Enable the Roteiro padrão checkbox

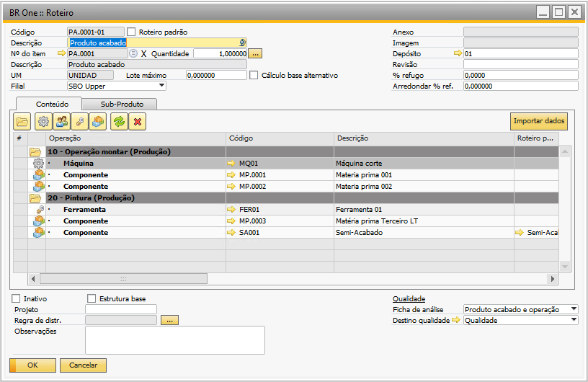pos(131,32)
